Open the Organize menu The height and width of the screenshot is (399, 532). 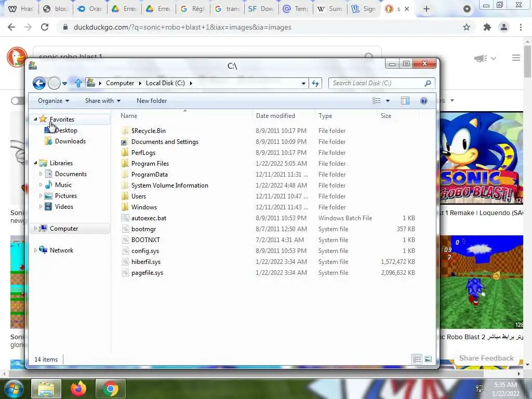pyautogui.click(x=54, y=101)
